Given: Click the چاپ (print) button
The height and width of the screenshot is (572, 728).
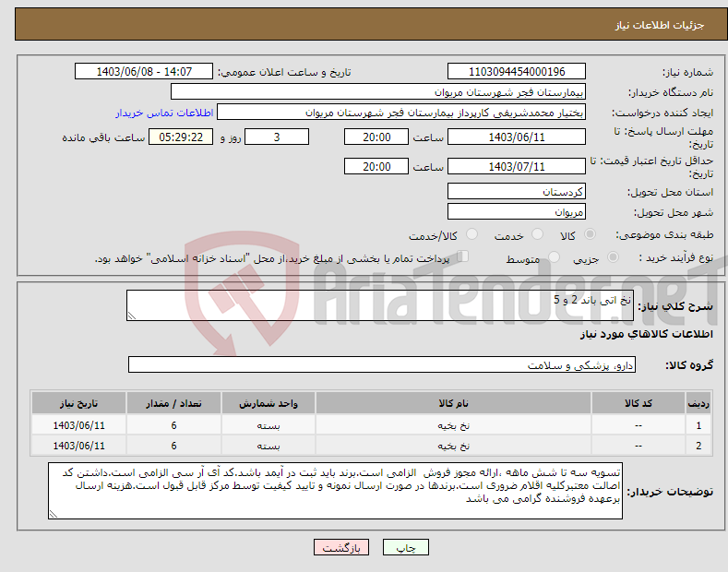Looking at the screenshot, I should (405, 548).
